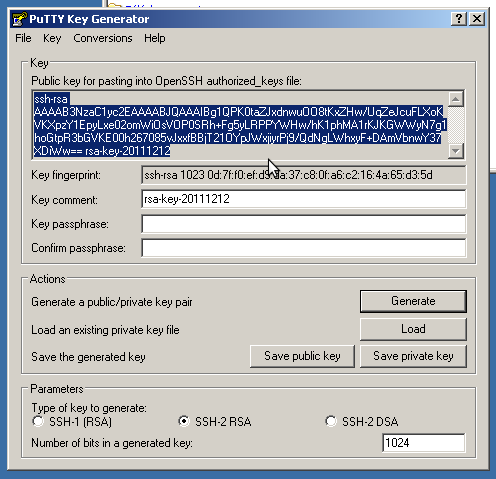Click the Load button
Viewport: 496px width, 479px height.
[x=413, y=329]
